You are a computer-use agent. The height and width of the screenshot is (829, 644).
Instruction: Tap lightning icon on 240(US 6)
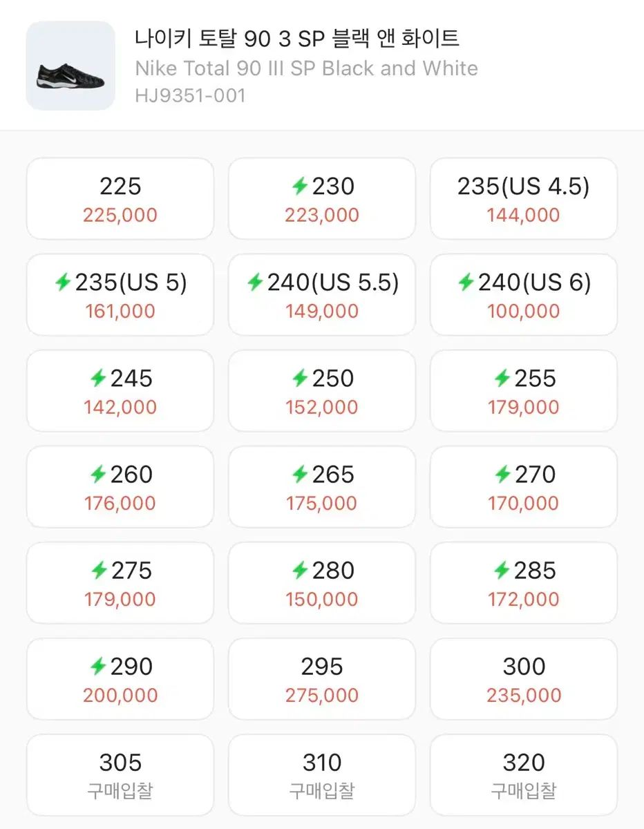pyautogui.click(x=466, y=282)
